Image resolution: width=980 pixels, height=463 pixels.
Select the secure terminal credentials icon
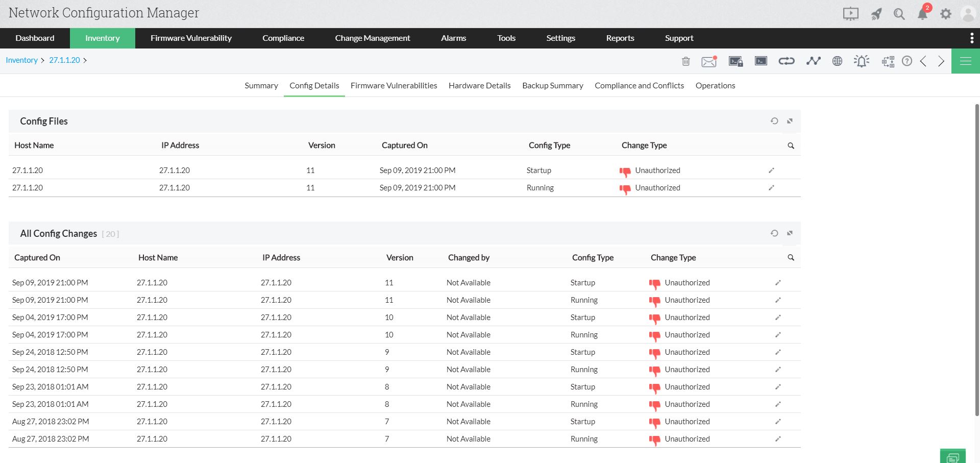[x=736, y=61]
